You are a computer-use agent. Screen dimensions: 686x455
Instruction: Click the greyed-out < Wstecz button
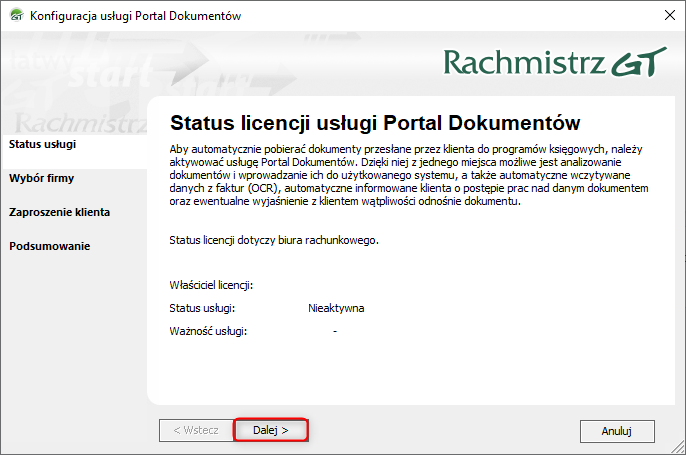196,430
